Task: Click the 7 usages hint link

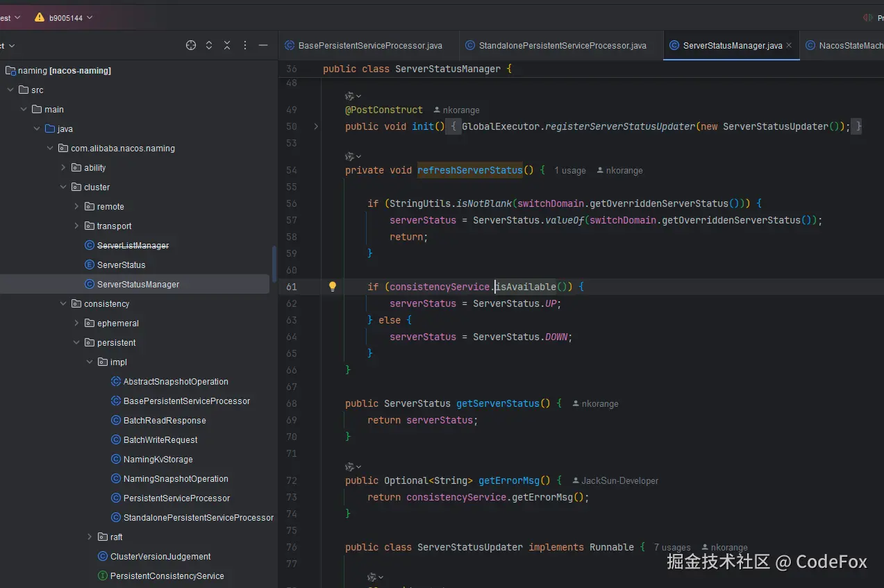Action: point(672,548)
